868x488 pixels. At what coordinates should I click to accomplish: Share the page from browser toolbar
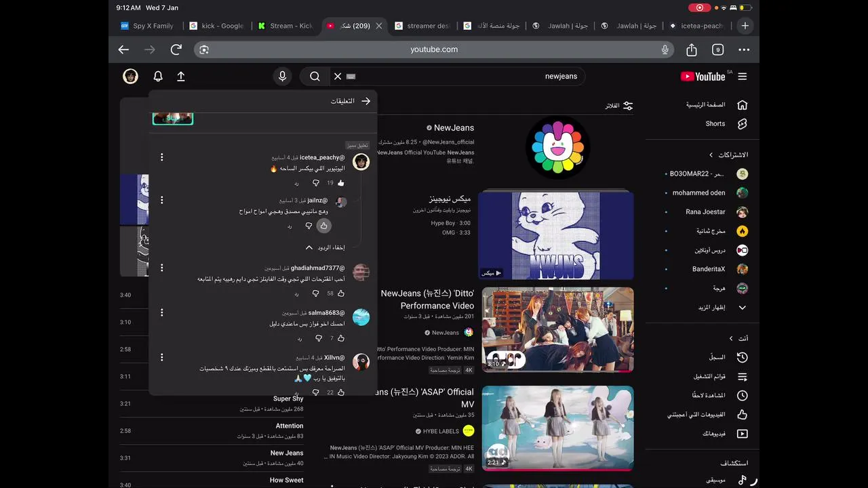click(692, 49)
